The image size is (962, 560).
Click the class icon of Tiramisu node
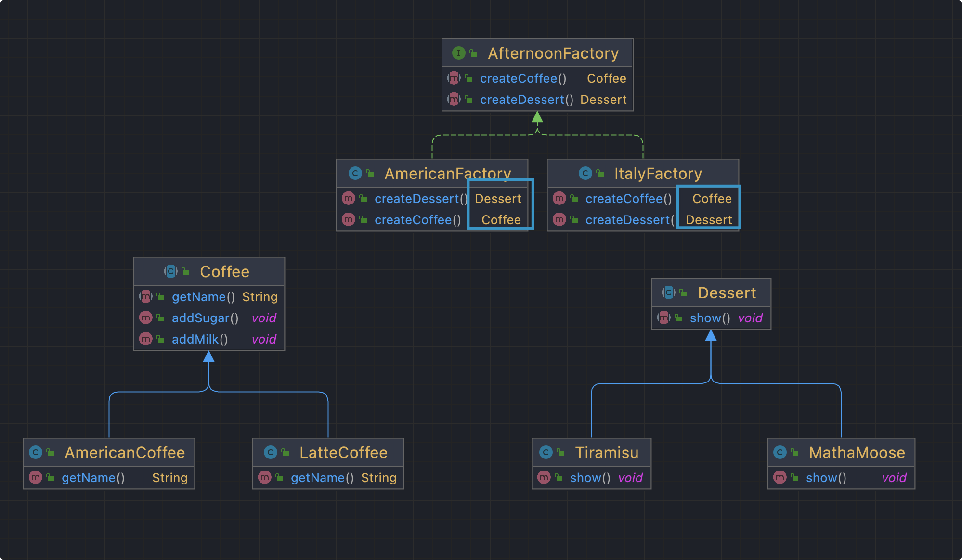pyautogui.click(x=546, y=452)
